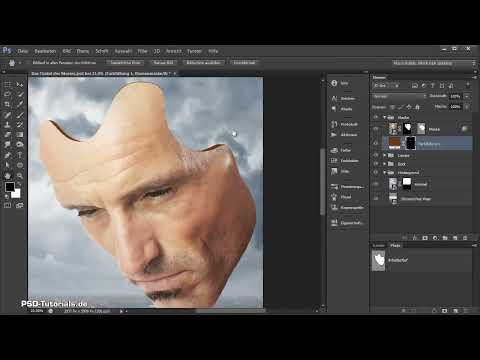
Task: Click the Farbfläche layer mask thumbnail
Action: pyautogui.click(x=411, y=143)
